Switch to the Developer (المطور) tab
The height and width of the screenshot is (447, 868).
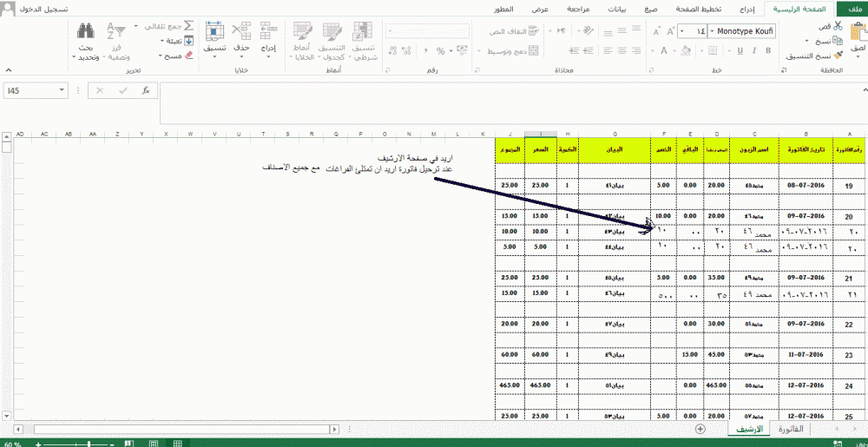tap(503, 10)
